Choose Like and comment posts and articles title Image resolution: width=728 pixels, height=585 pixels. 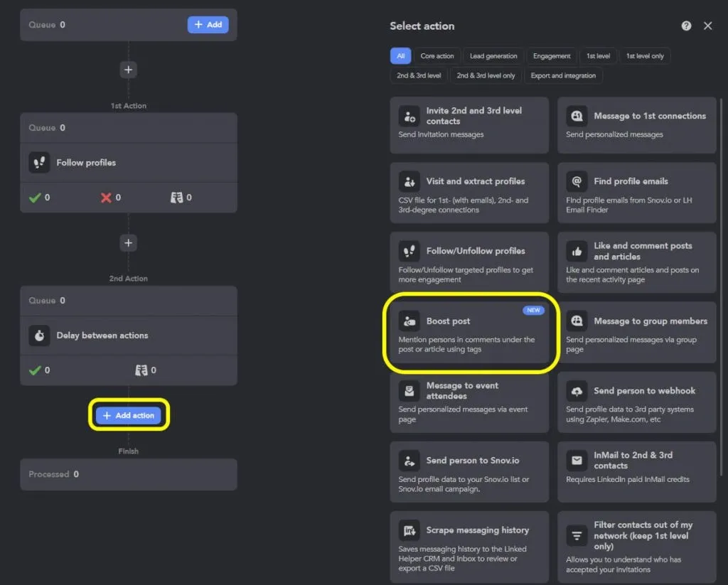tap(643, 251)
